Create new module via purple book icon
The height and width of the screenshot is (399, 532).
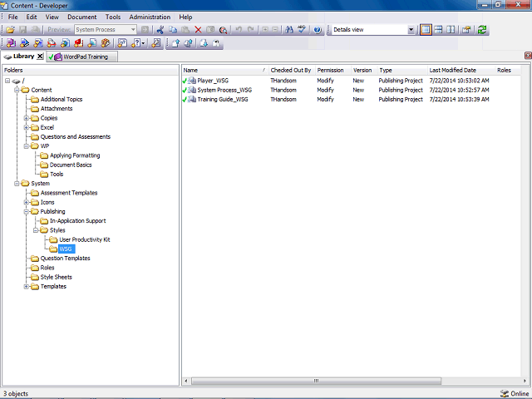(11, 43)
